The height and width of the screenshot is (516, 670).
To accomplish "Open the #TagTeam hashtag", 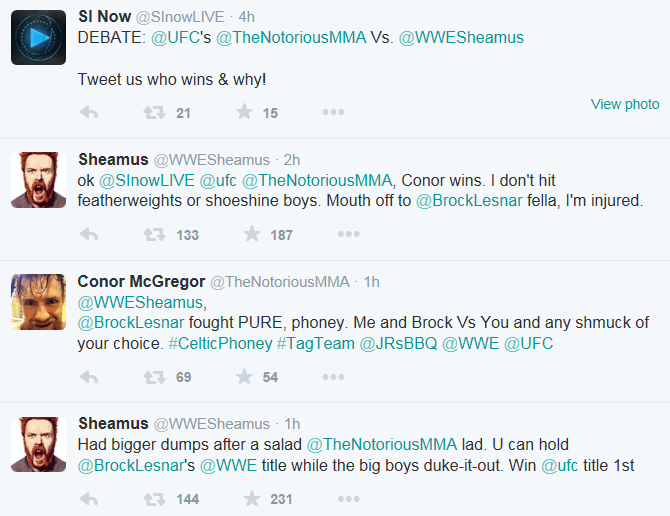I will coord(314,343).
